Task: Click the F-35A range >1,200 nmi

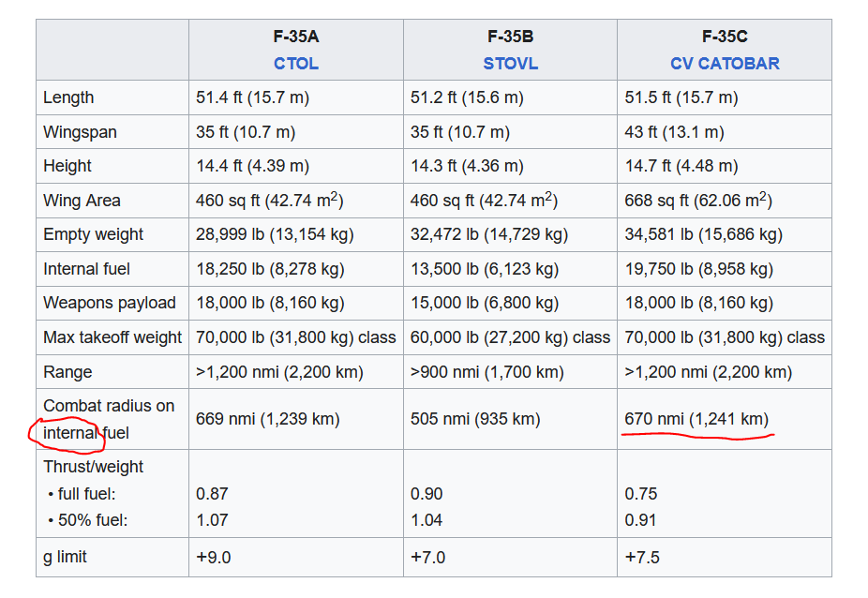Action: pos(279,372)
